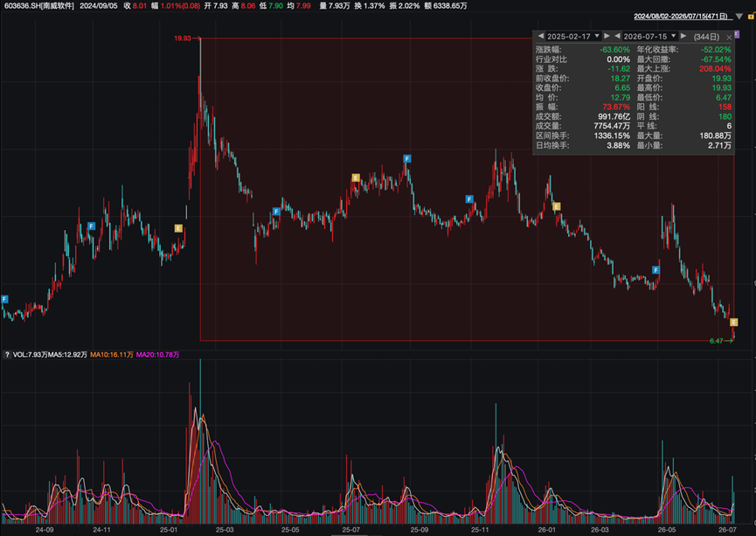
Task: Click the MA5:12.92万 volume average label
Action: click(67, 355)
